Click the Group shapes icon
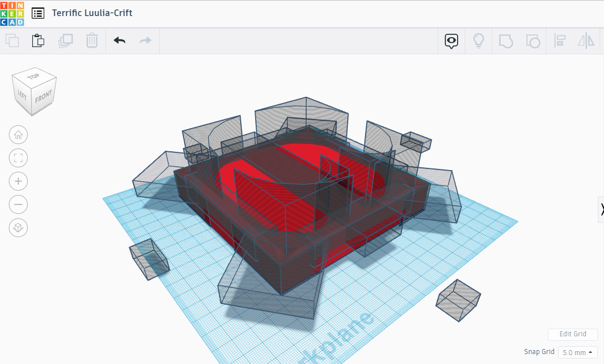 click(506, 41)
